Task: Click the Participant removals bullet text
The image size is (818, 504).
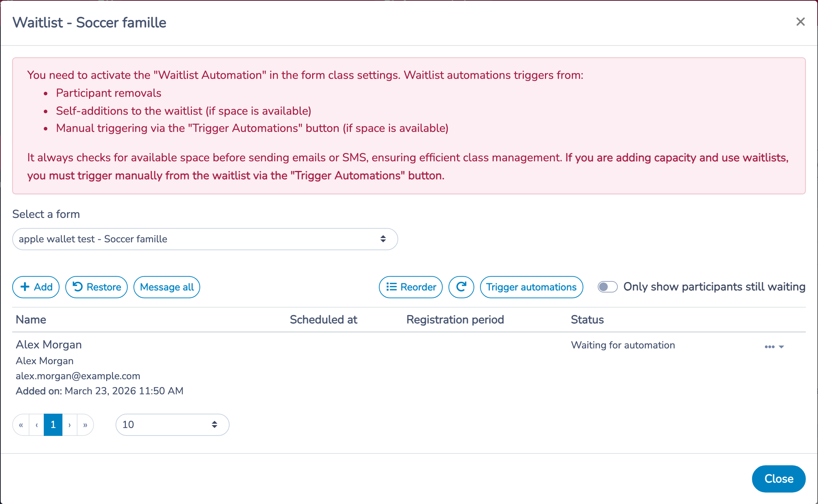Action: [x=108, y=93]
